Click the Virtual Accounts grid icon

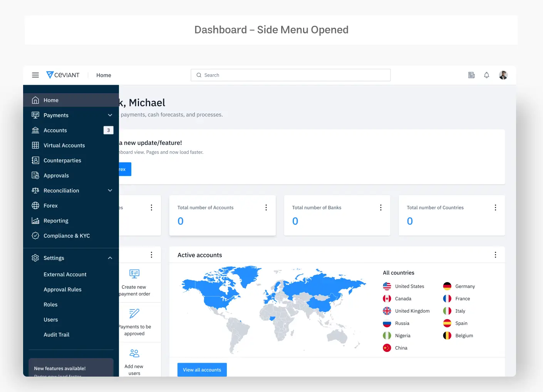coord(35,145)
